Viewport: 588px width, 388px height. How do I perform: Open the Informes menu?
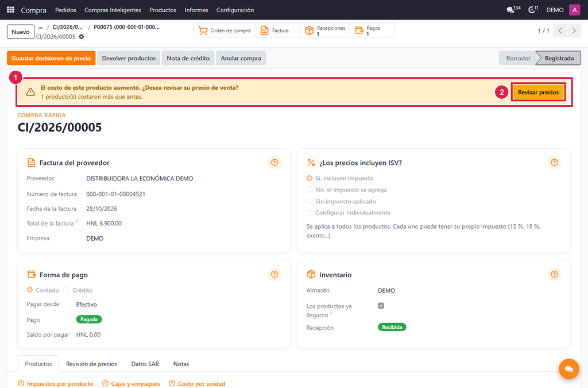point(196,10)
